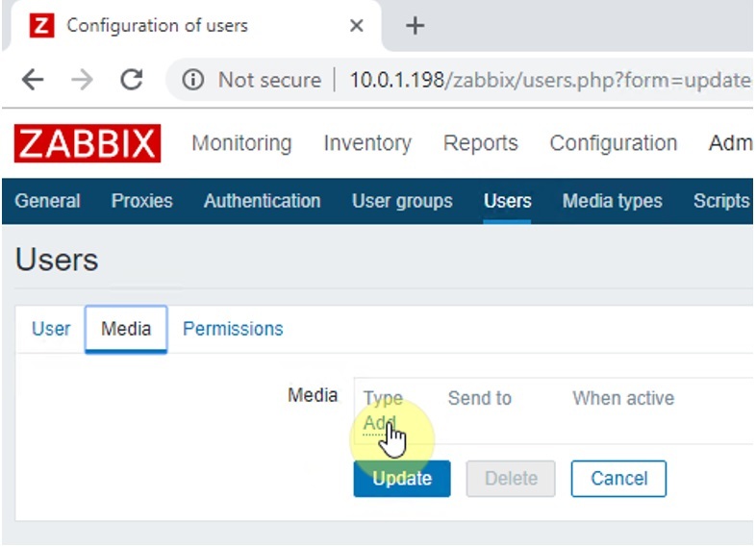756x547 pixels.
Task: Open the Configuration menu
Action: (x=613, y=144)
